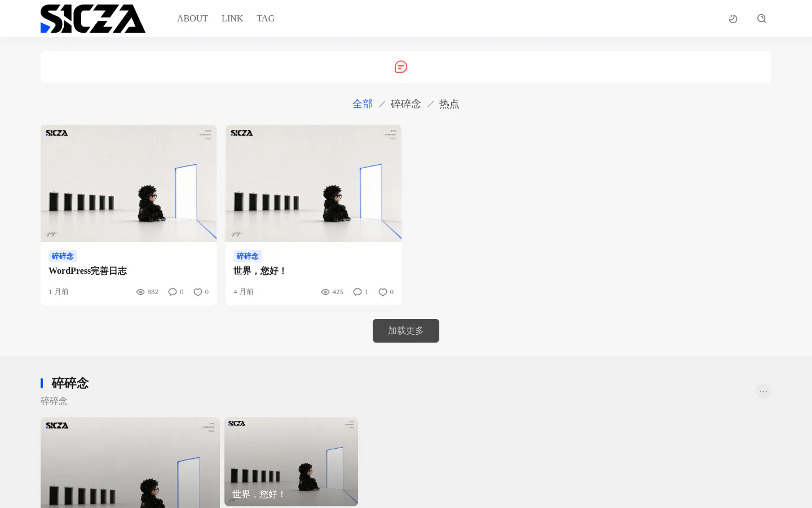
Task: Open the 世界，您好！ overlay thumbnail in 碎碎念 section
Action: (291, 462)
